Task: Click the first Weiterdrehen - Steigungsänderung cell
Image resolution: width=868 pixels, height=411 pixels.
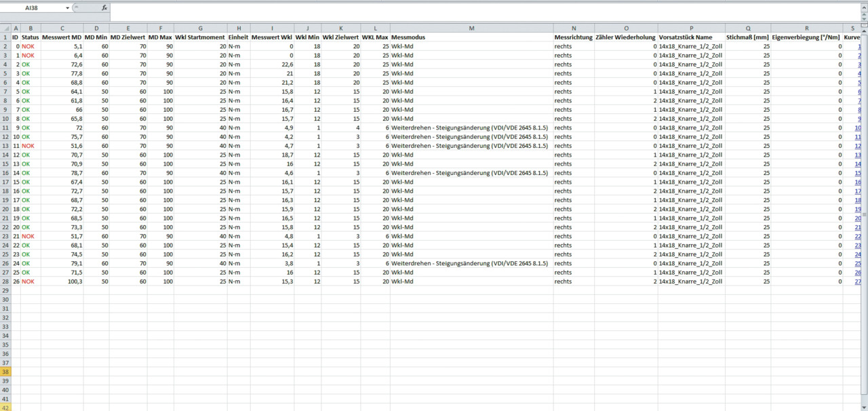Action: (469, 128)
